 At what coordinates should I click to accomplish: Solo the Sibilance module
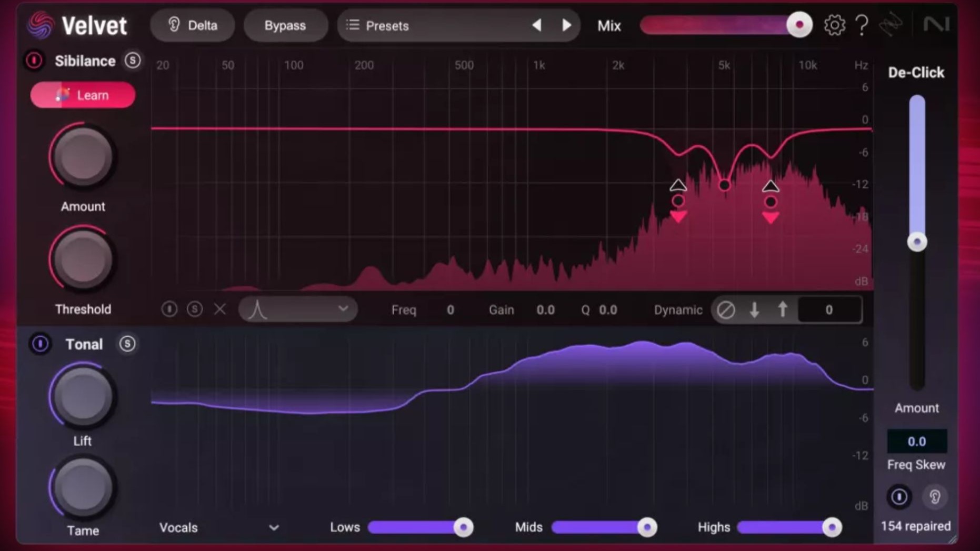(x=133, y=61)
